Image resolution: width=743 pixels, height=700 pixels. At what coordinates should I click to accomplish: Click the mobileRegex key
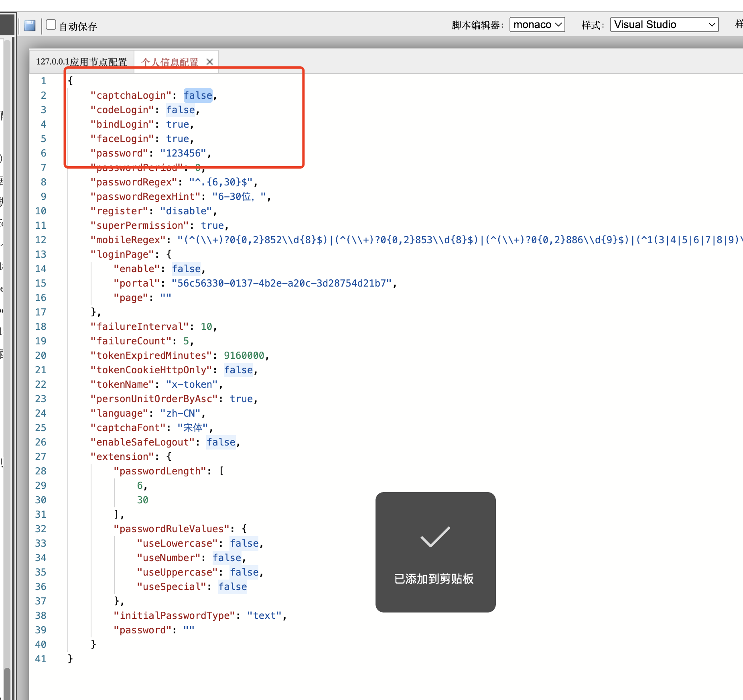[x=128, y=240]
